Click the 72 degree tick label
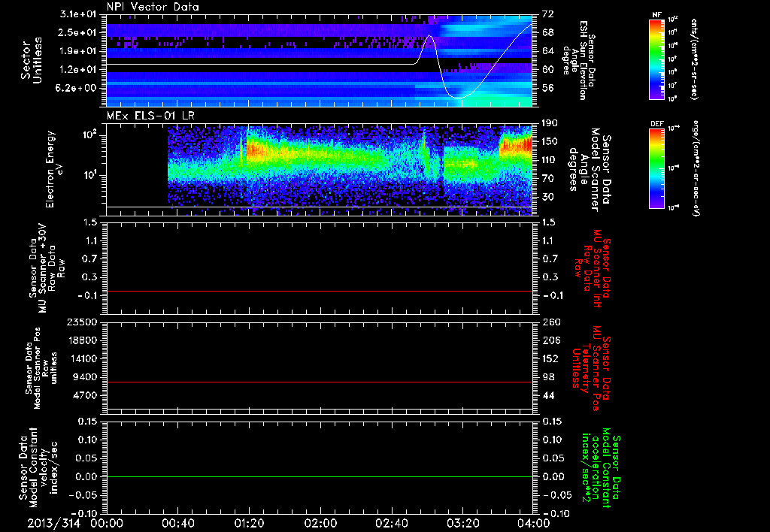The width and height of the screenshot is (770, 532). click(x=547, y=14)
